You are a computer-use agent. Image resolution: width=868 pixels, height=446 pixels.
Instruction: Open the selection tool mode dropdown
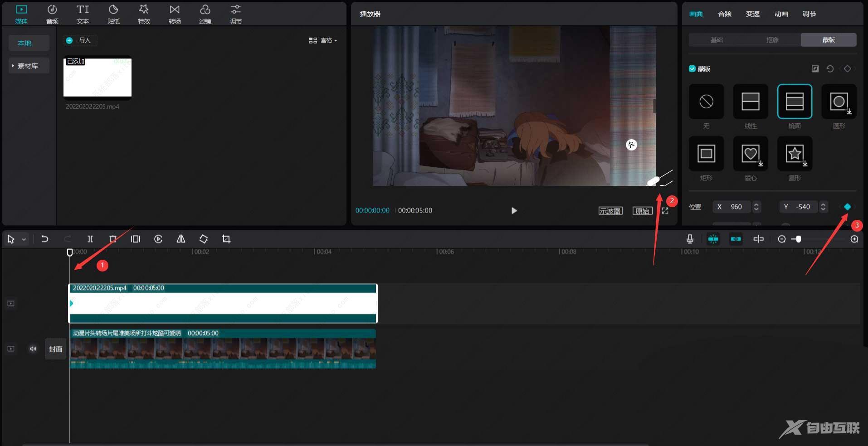(24, 239)
